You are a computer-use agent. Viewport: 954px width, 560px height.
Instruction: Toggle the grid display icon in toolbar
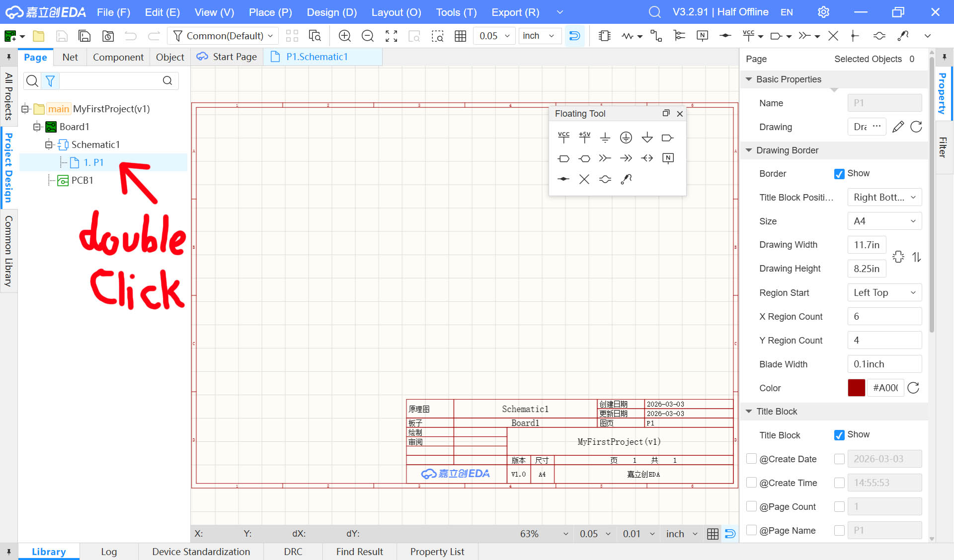tap(460, 36)
